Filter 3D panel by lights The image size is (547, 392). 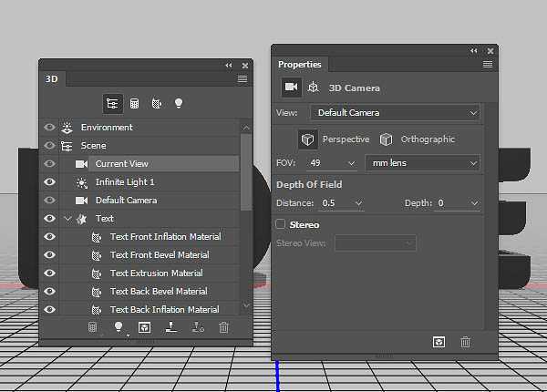(x=179, y=103)
